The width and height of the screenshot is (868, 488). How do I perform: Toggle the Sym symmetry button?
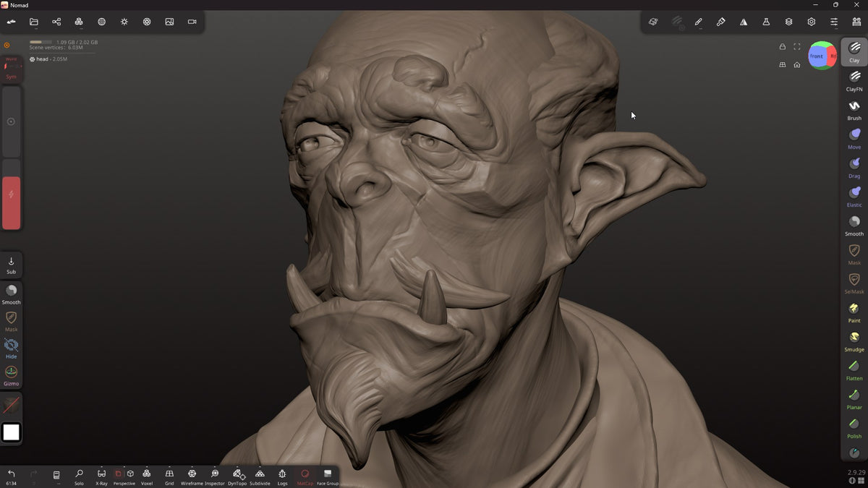click(x=11, y=69)
